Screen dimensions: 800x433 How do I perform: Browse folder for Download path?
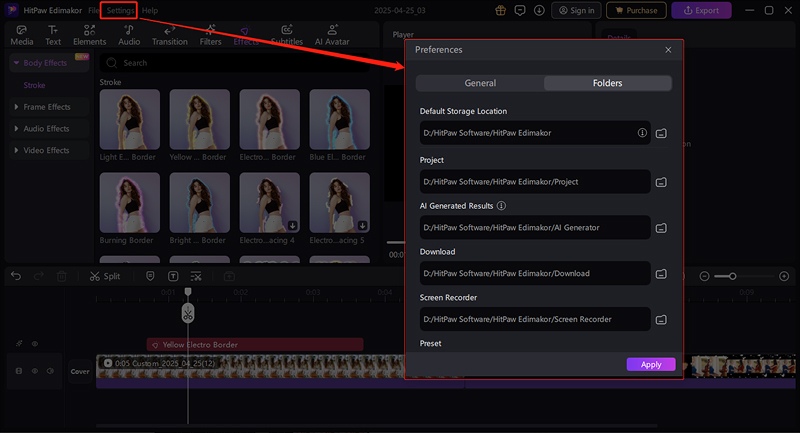[661, 274]
